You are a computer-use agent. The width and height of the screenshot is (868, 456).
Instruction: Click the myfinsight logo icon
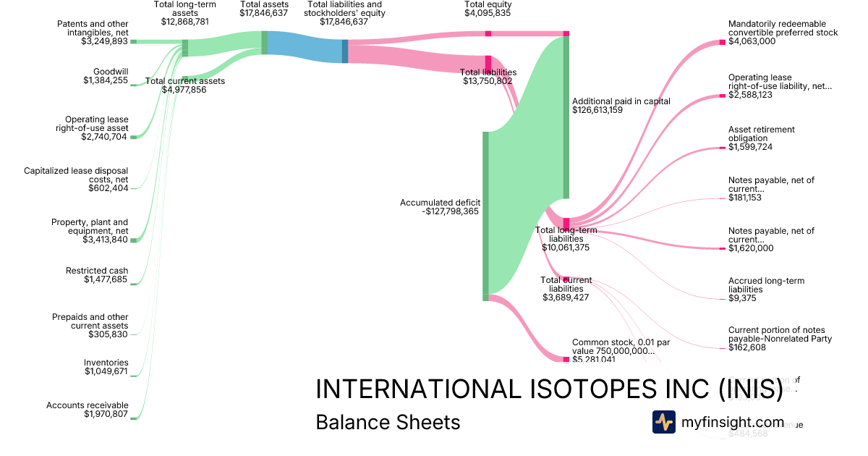point(663,422)
